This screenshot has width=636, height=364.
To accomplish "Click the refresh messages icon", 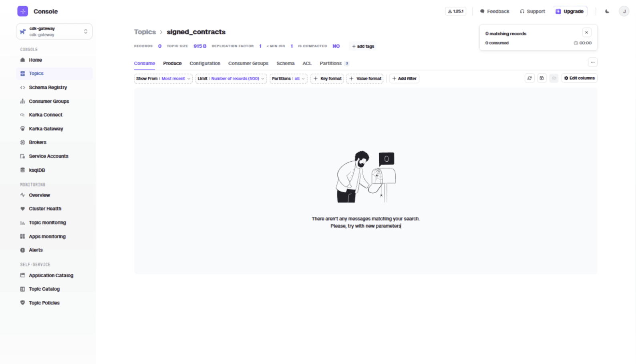I will pyautogui.click(x=529, y=78).
